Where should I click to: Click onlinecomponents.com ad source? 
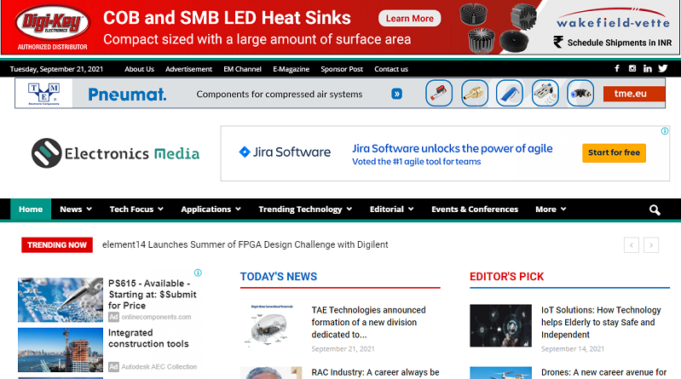tap(156, 317)
